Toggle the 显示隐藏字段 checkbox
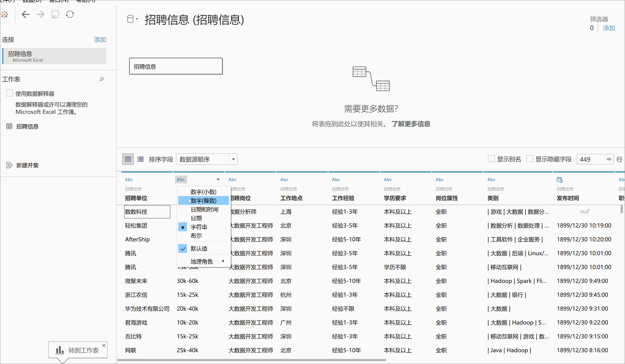The height and width of the screenshot is (364, 625). tap(530, 159)
